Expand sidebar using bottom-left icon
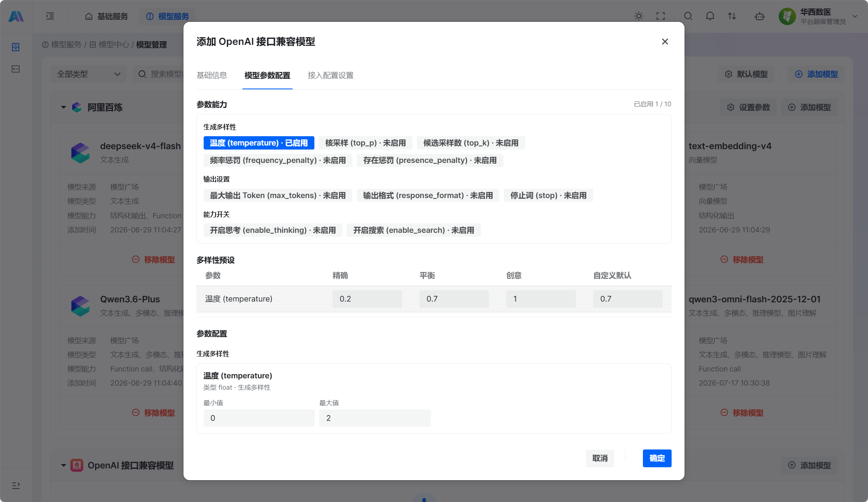 click(x=16, y=485)
